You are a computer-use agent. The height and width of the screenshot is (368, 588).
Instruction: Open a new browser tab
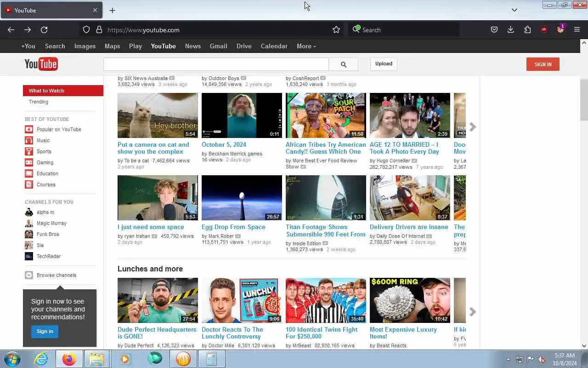[112, 10]
